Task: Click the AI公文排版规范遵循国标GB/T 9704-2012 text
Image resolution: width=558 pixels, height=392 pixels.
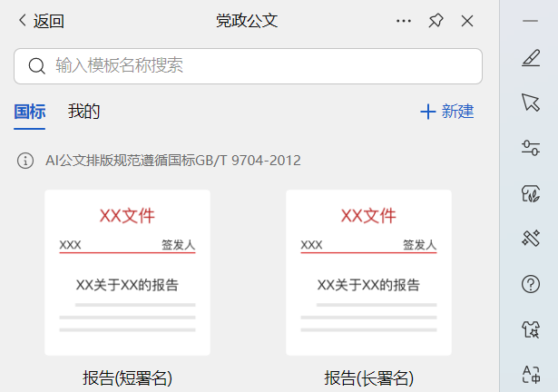Action: pos(173,161)
